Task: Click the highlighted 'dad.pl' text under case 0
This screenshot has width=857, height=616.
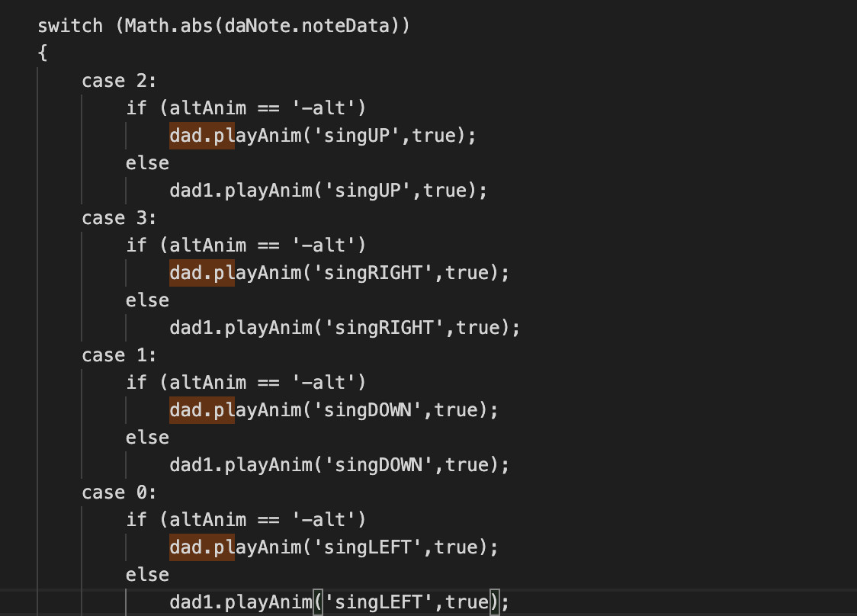Action: [x=201, y=547]
